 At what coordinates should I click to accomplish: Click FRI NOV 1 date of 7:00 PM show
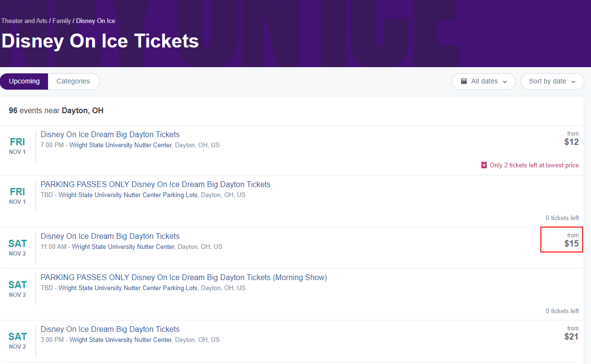pyautogui.click(x=17, y=146)
